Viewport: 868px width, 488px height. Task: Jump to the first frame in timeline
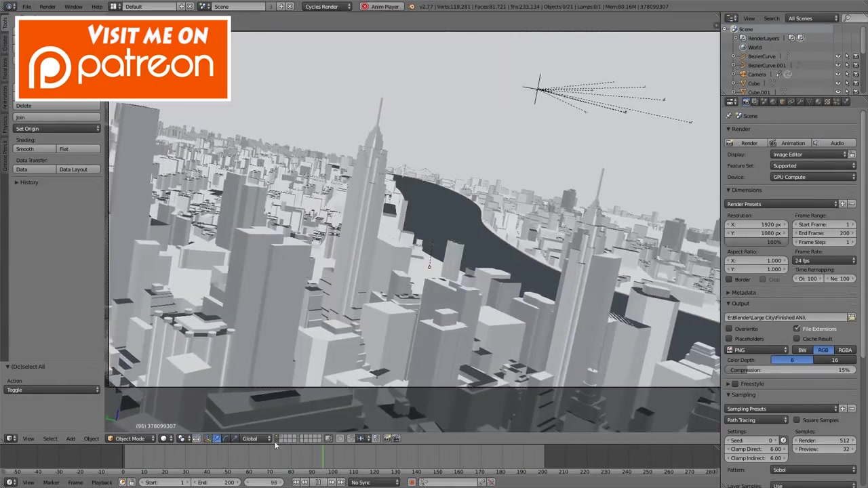(x=296, y=483)
